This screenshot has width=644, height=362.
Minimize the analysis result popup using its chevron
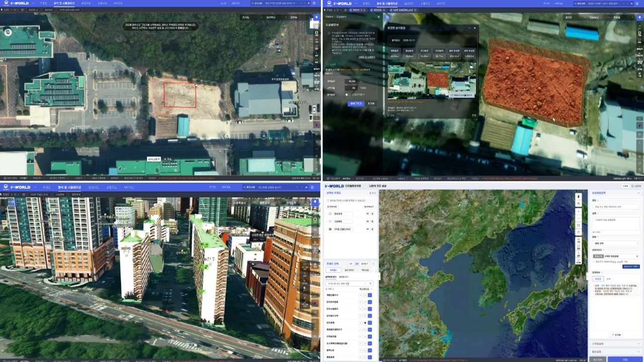469,28
